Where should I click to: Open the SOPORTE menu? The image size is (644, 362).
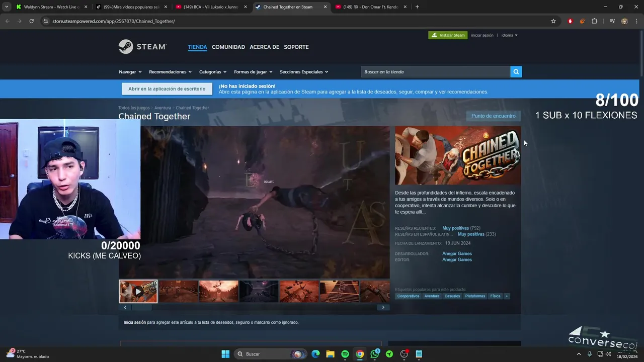296,47
